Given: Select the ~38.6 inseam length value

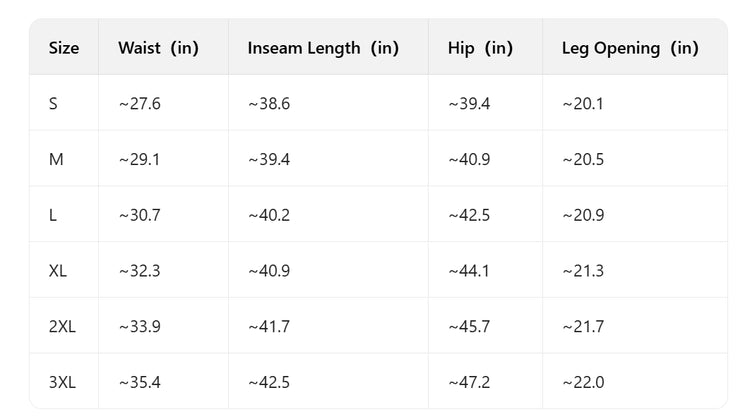Looking at the screenshot, I should click(269, 103).
